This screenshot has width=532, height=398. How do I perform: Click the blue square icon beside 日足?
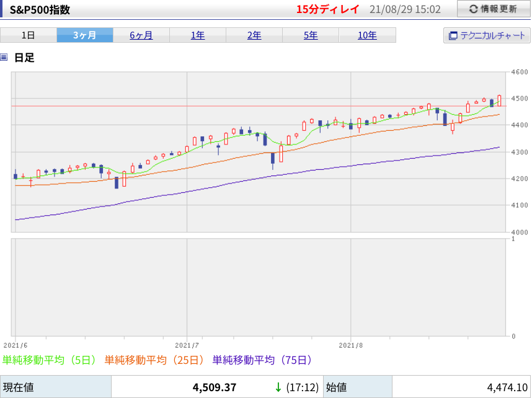tap(4, 57)
